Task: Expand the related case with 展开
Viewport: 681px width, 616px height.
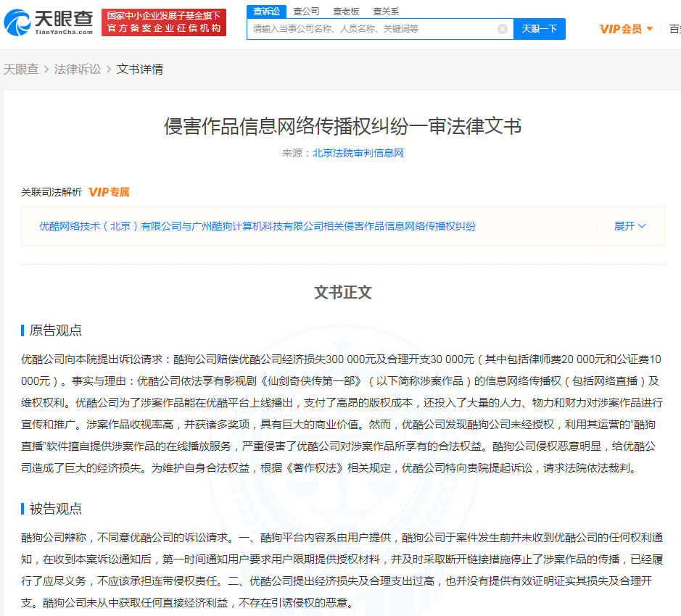Action: point(630,226)
